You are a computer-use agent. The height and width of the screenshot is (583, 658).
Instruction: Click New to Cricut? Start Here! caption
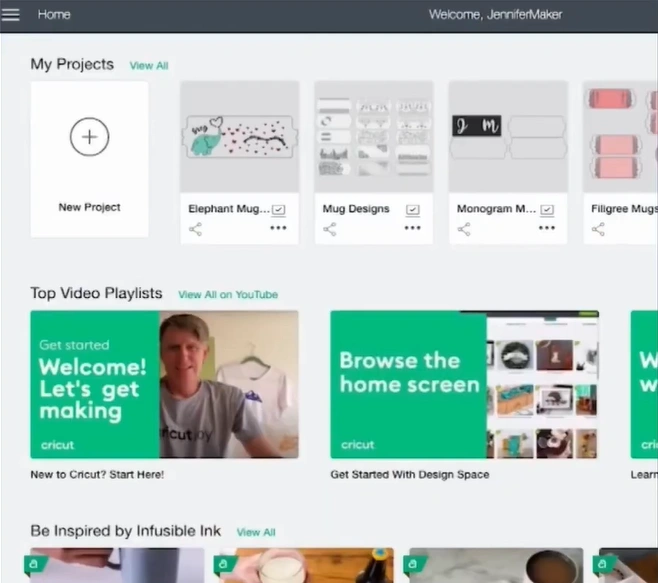click(97, 475)
